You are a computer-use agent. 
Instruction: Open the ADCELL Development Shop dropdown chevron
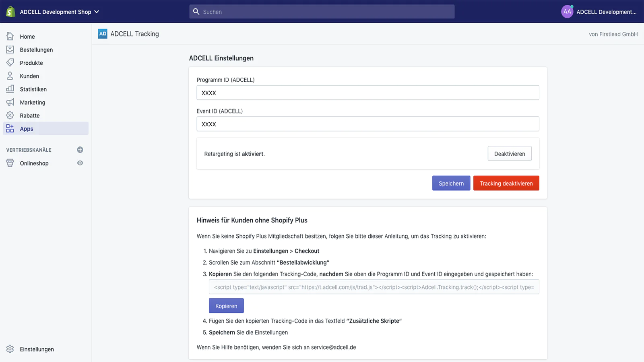click(97, 12)
